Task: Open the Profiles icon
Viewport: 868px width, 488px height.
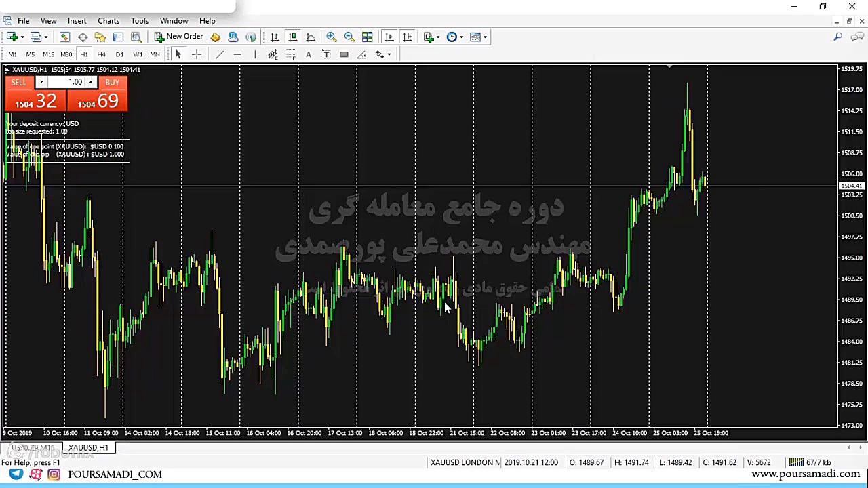Action: 36,37
